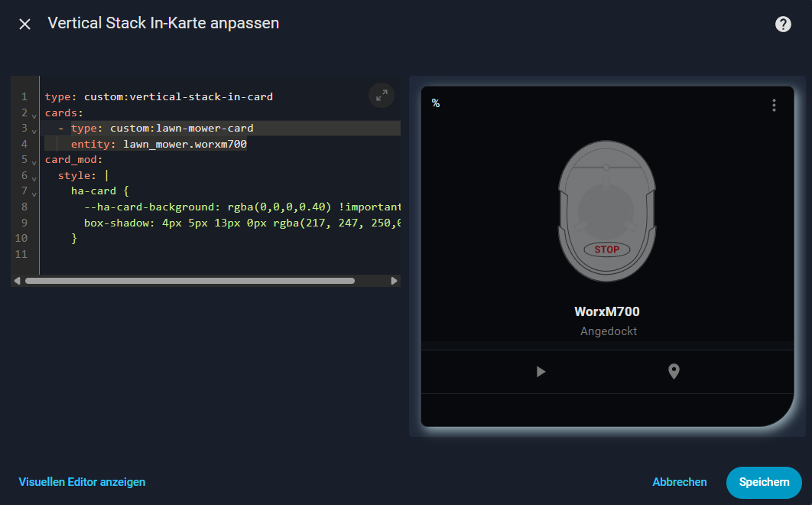Click the battery percent icon on the card
The image size is (812, 505).
click(436, 103)
